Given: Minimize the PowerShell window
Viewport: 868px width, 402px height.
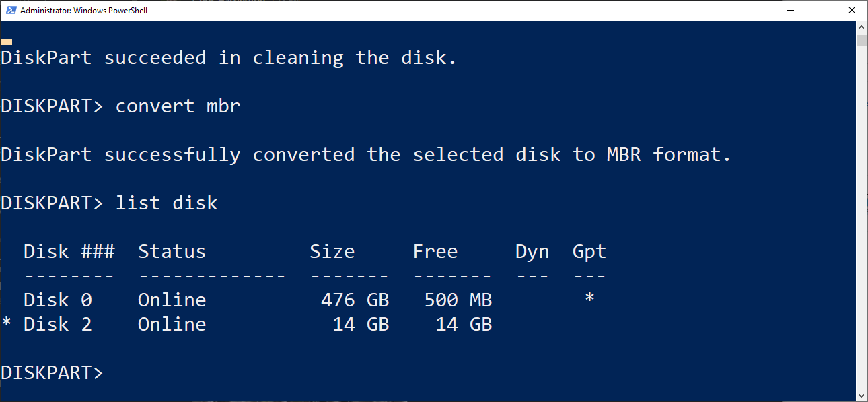Looking at the screenshot, I should coord(789,10).
